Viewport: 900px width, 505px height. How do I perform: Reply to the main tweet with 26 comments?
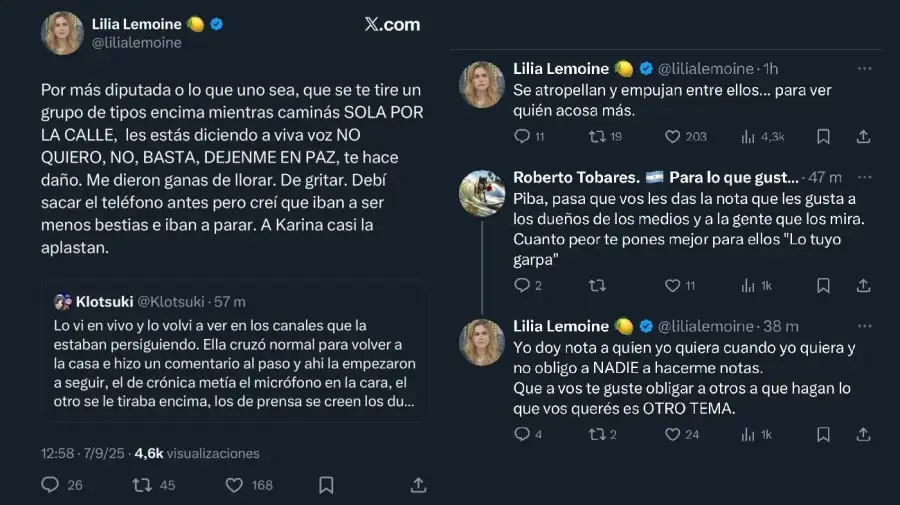pyautogui.click(x=50, y=485)
